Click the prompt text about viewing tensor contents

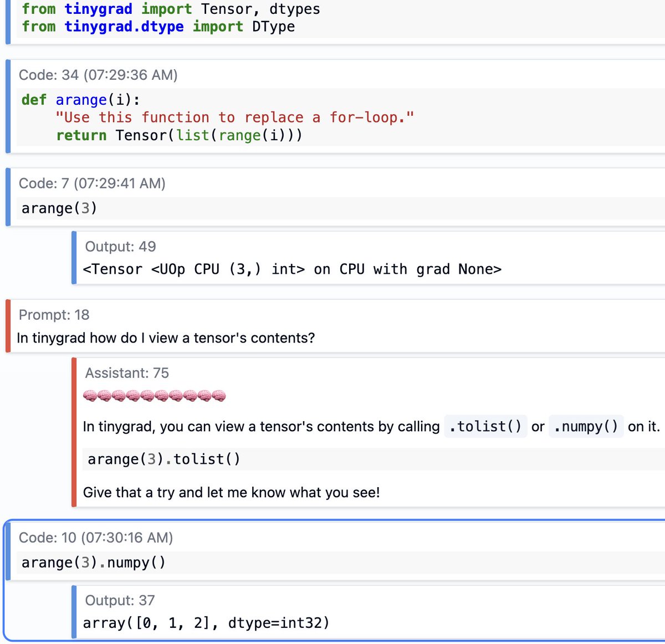tap(166, 338)
